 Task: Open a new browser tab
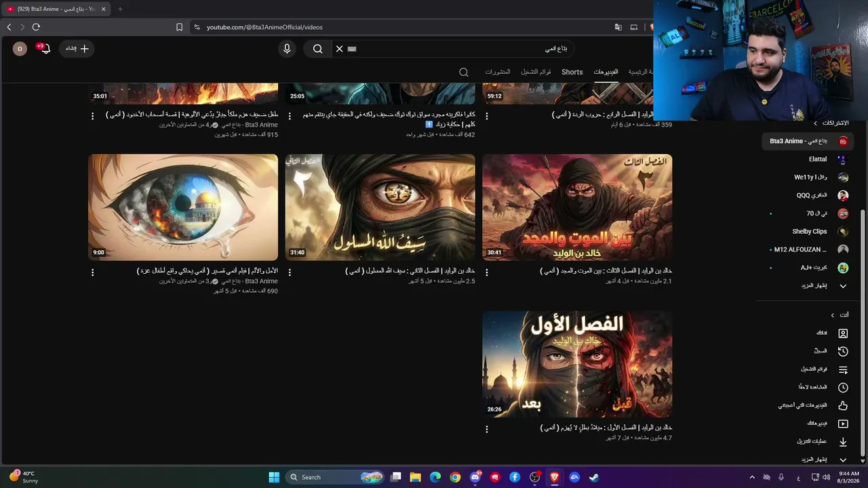(x=120, y=9)
